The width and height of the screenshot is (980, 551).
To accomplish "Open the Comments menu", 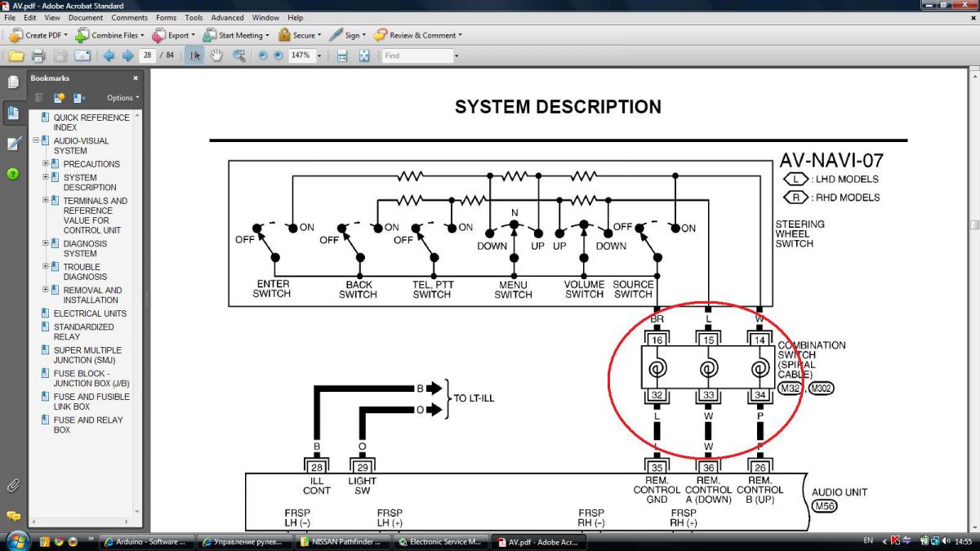I will [129, 17].
